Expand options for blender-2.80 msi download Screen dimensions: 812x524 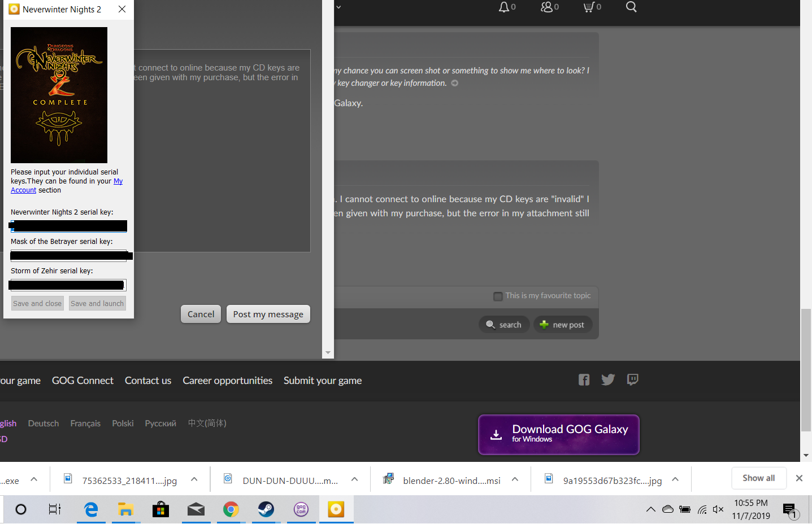[515, 479]
